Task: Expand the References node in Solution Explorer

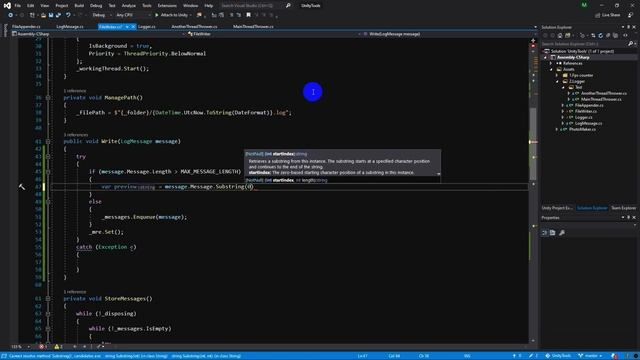Action: (551, 63)
